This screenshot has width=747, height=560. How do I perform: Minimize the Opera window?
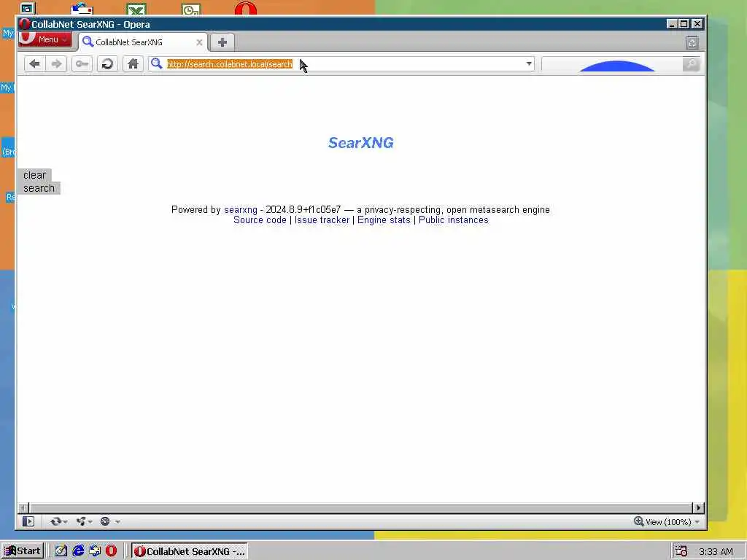pos(672,24)
